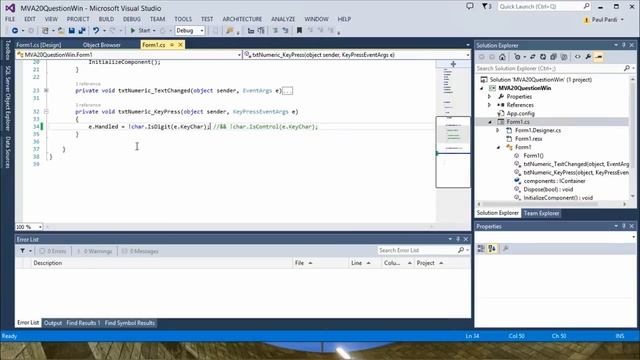640x360 pixels.
Task: Start debugging with the Start button
Action: [140, 31]
